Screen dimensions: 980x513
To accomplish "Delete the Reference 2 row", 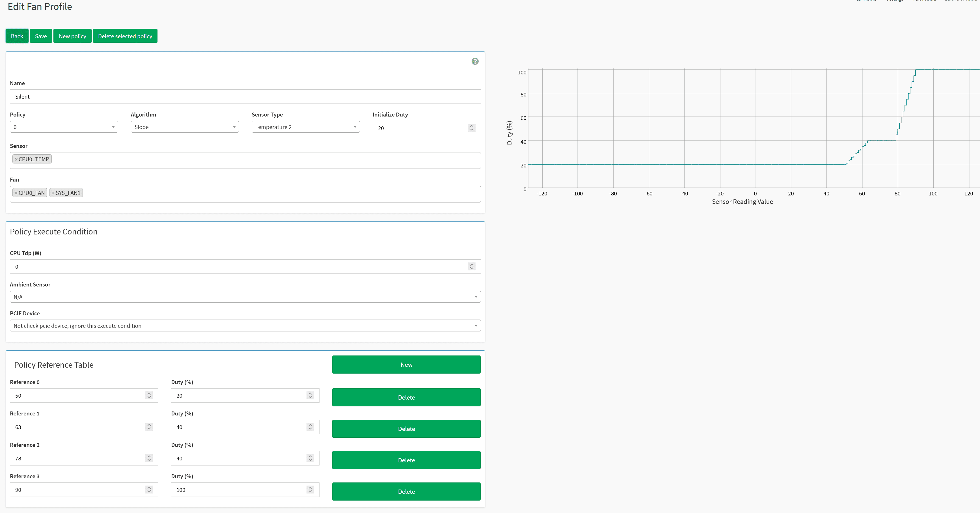I will pos(406,460).
